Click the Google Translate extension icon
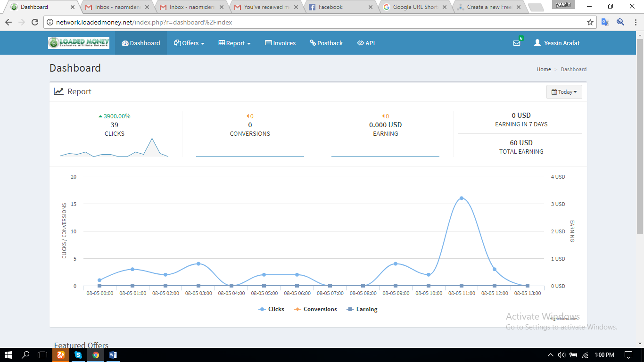The height and width of the screenshot is (362, 644). pyautogui.click(x=605, y=22)
